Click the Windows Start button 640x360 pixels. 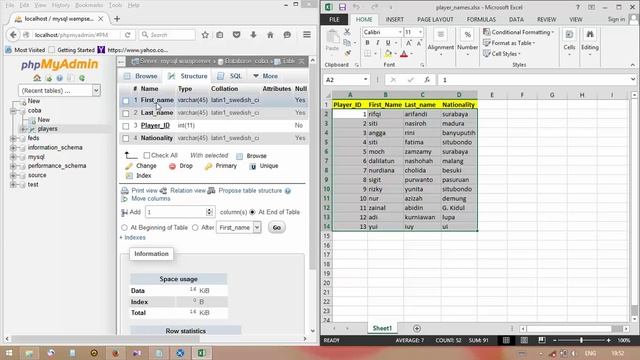[9, 353]
